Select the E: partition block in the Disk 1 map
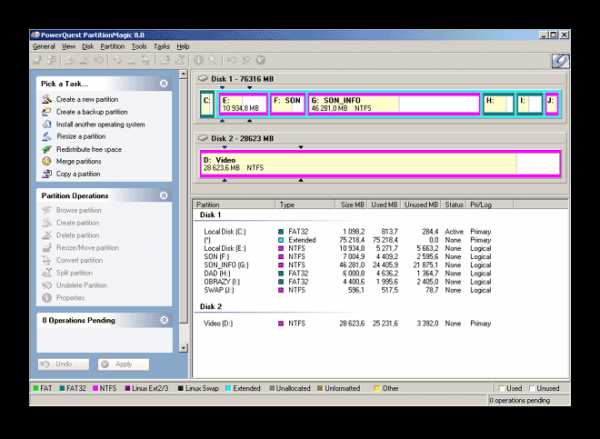The width and height of the screenshot is (600, 439). coord(243,104)
